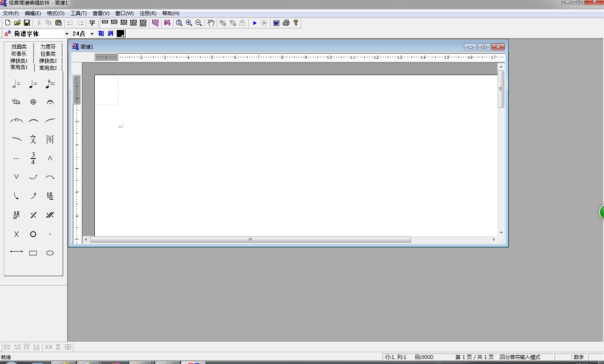Switch to the 吹奏乐 symbol tab
The width and height of the screenshot is (604, 364).
pos(19,54)
